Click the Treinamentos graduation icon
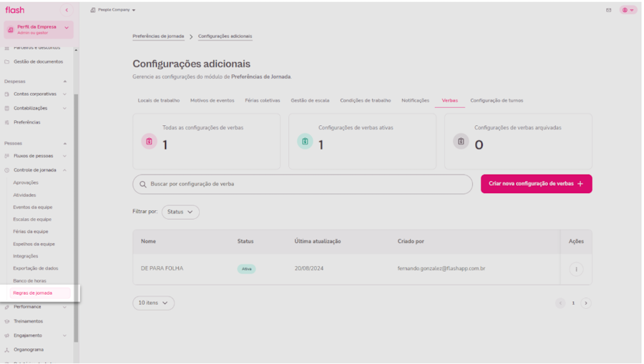The height and width of the screenshot is (364, 644). coord(7,321)
